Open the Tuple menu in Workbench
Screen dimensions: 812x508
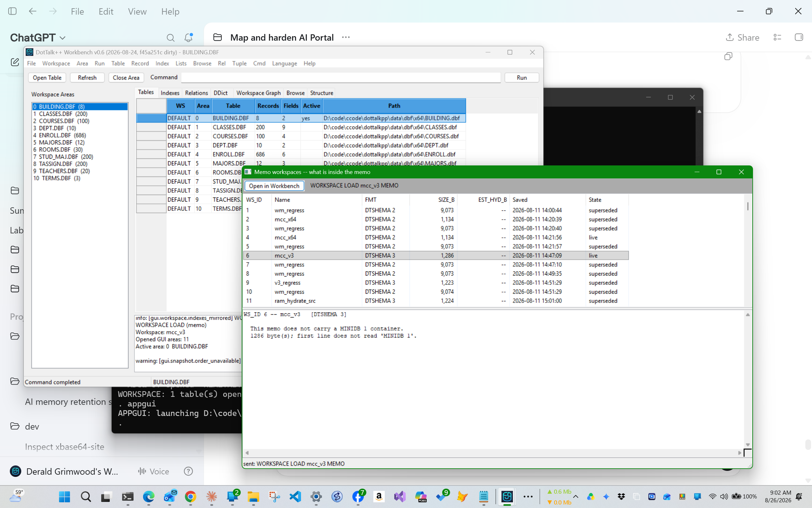(x=239, y=63)
